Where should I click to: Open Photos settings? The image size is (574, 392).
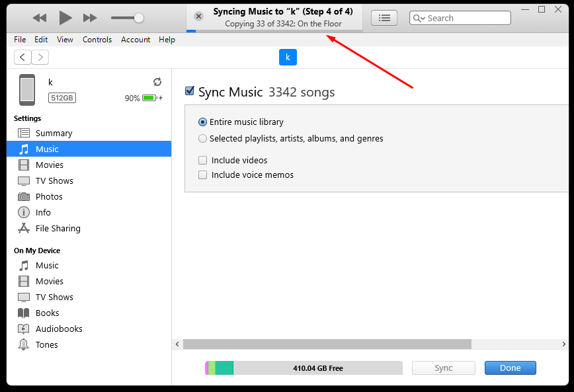tap(89, 196)
